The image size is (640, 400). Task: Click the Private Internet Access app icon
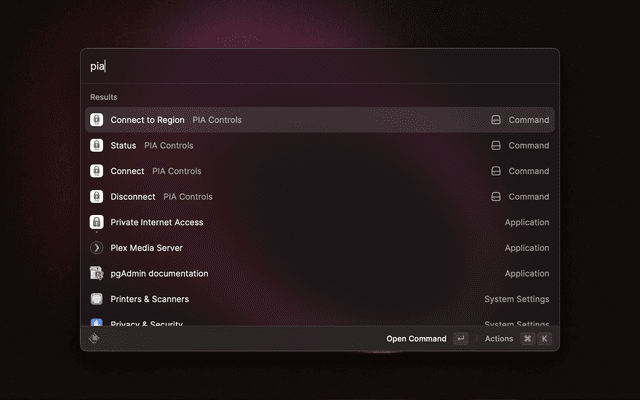pos(97,222)
